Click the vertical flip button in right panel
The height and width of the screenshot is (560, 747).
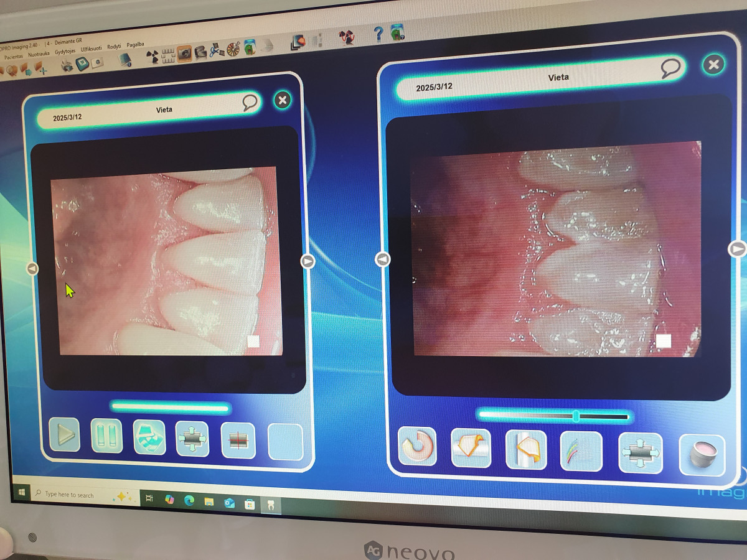pos(525,450)
